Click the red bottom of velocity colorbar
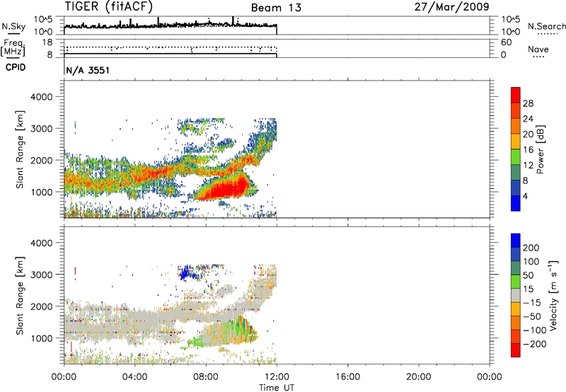This screenshot has width=566, height=392. 516,350
